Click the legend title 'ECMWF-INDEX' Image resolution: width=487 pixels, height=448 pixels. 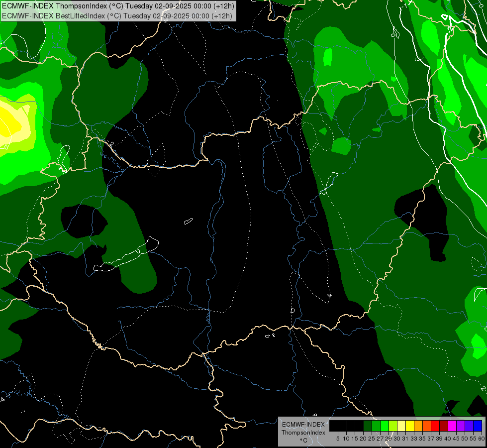point(303,425)
